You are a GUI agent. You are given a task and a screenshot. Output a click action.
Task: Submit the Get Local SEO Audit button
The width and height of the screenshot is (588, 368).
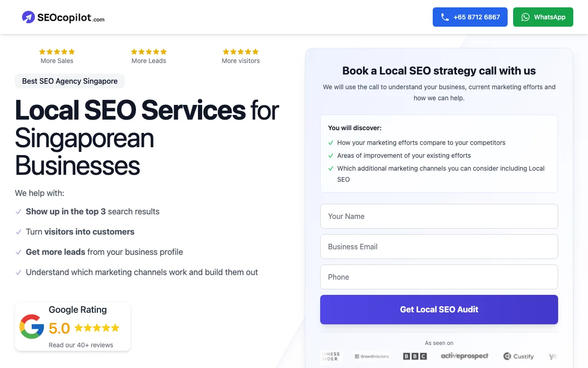point(439,310)
